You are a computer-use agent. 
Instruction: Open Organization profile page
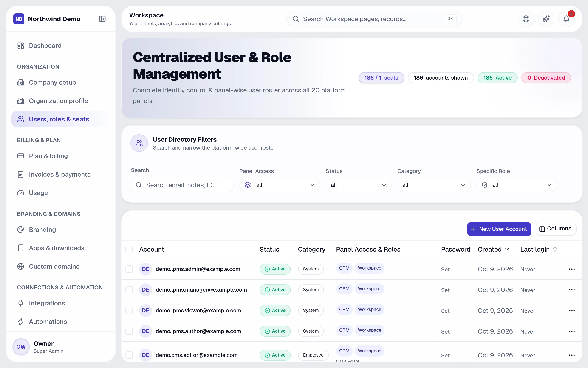point(60,101)
